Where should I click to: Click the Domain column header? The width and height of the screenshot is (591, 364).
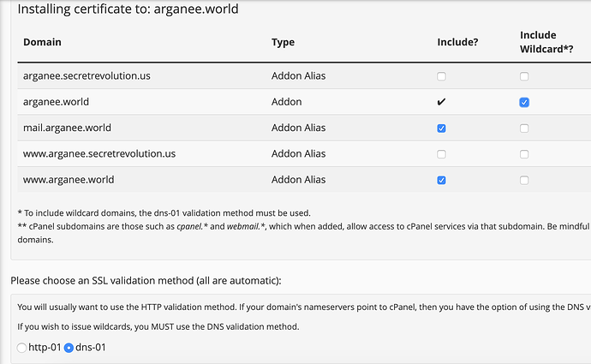tap(42, 42)
